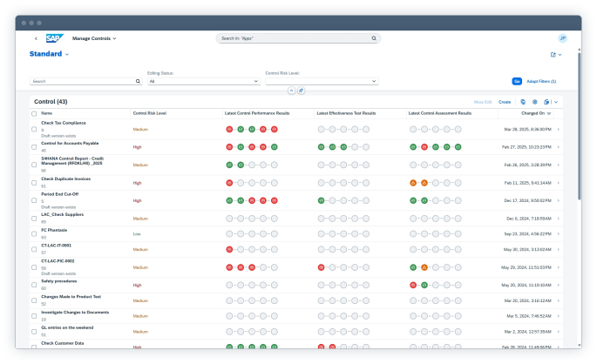Open the Manage Controls navigation menu
Screen dimensions: 597x364
[94, 38]
